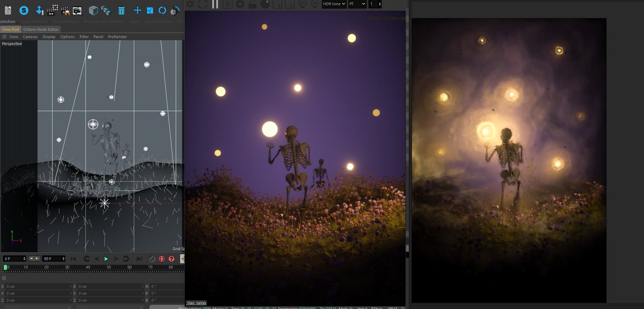Click the next keyframe loop button

click(126, 259)
